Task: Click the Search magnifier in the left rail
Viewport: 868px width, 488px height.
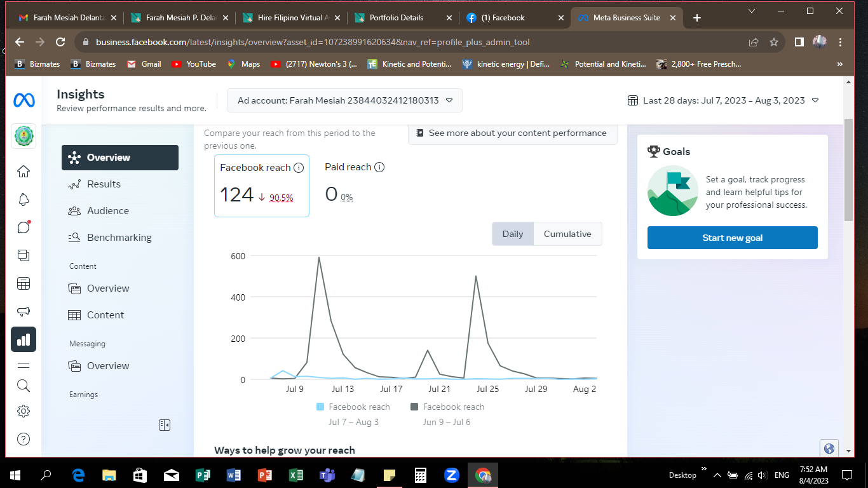Action: click(24, 386)
